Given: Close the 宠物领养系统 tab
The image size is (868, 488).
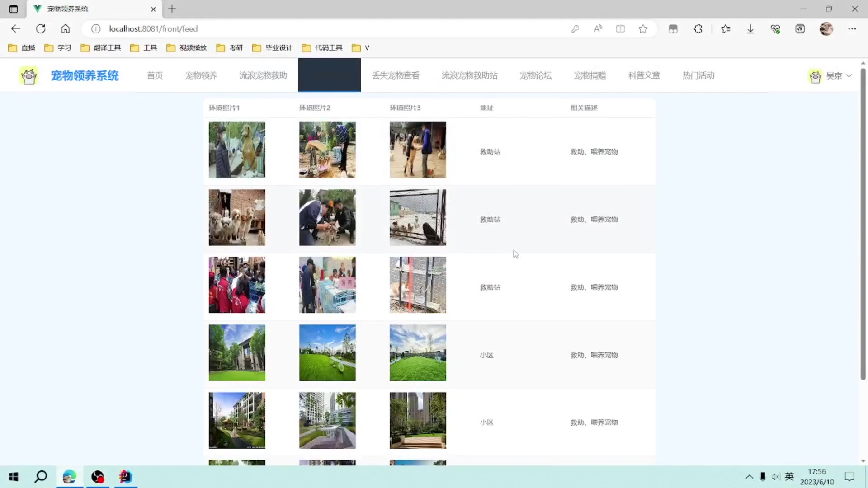Looking at the screenshot, I should (x=153, y=9).
